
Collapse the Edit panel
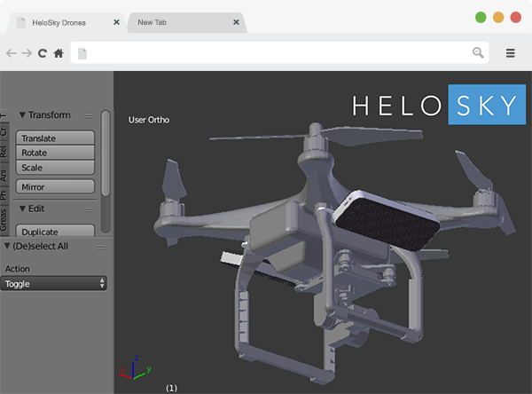(22, 209)
